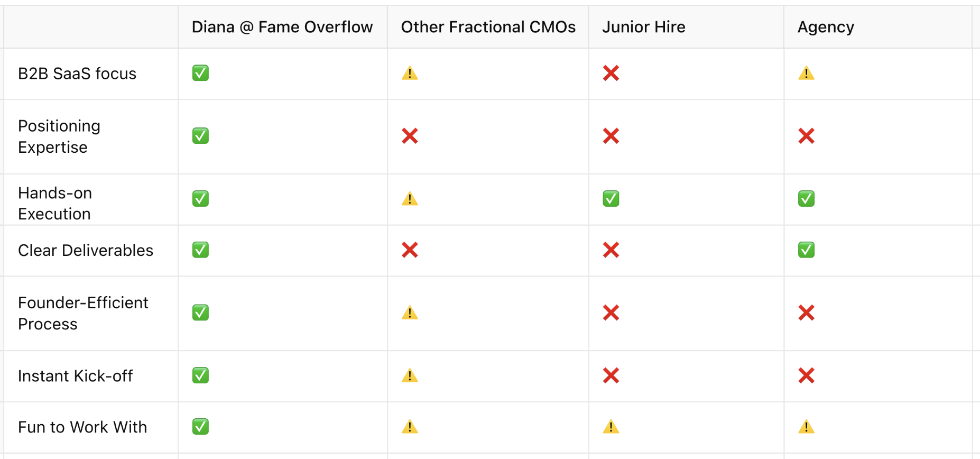Select the Diana @ Fame Overflow column header
Screen dimensions: 980x459
point(282,27)
